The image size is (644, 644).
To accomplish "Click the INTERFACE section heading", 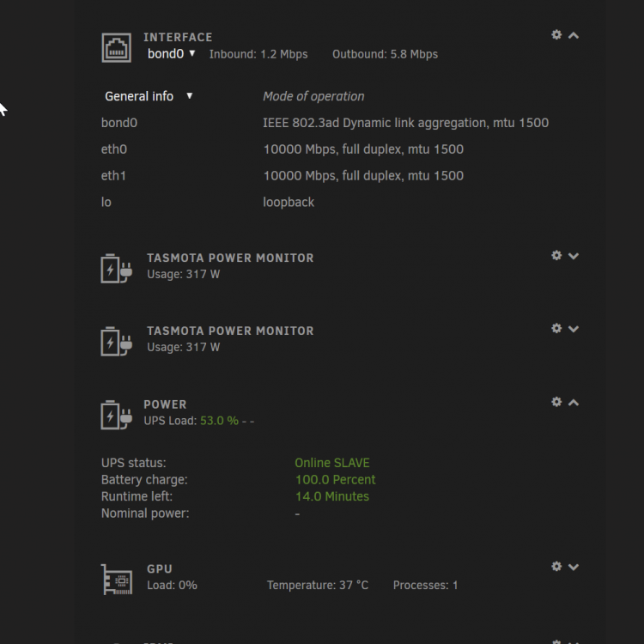I will [178, 38].
